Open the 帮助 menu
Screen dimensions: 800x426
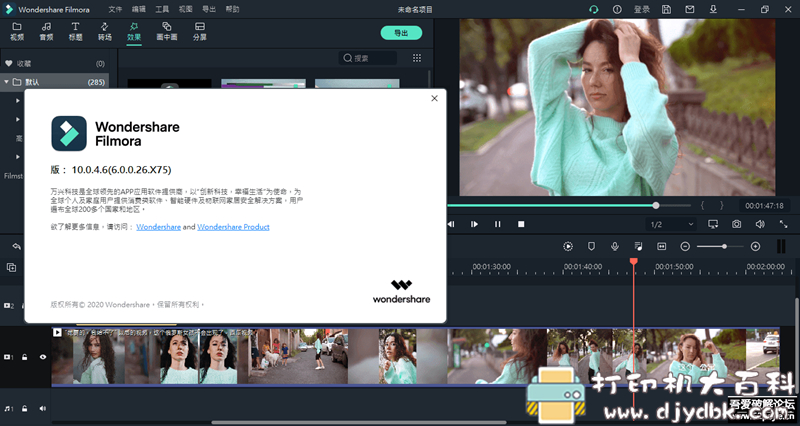coord(232,9)
